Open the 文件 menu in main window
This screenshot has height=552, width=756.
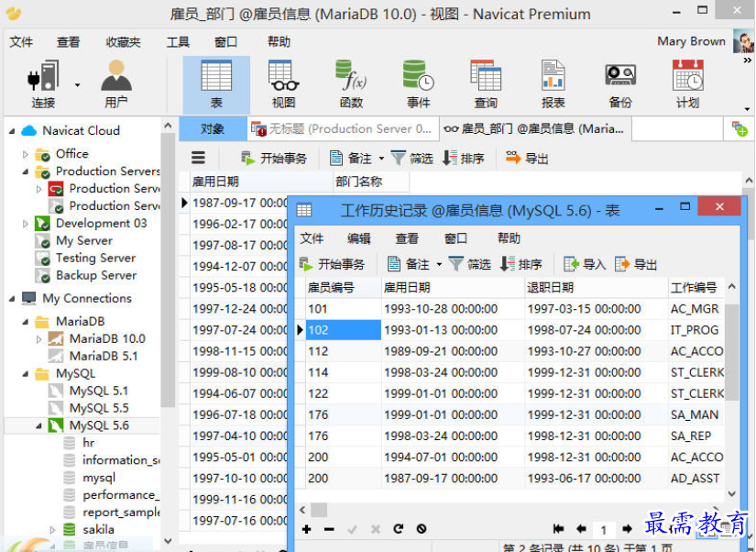[x=21, y=42]
